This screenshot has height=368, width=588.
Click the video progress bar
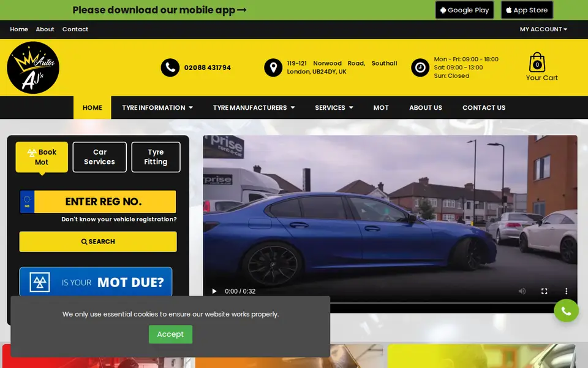coord(390,302)
